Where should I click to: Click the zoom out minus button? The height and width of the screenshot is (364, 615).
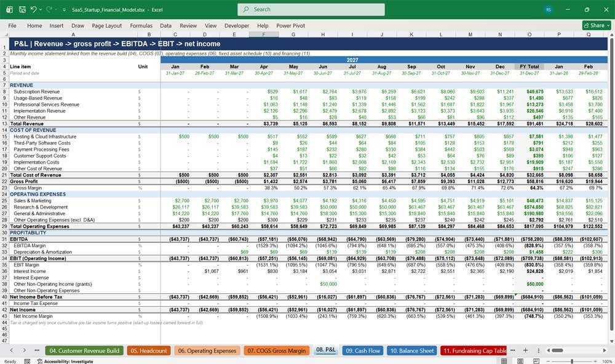pyautogui.click(x=548, y=361)
